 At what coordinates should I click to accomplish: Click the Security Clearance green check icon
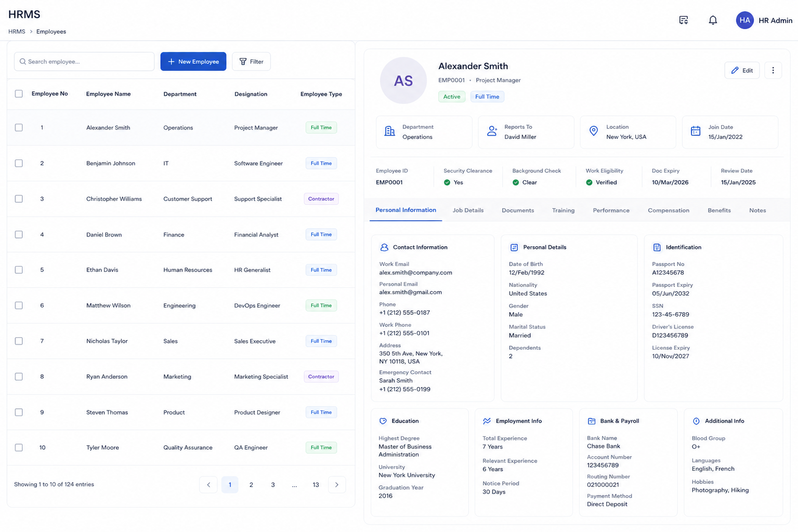click(x=447, y=182)
